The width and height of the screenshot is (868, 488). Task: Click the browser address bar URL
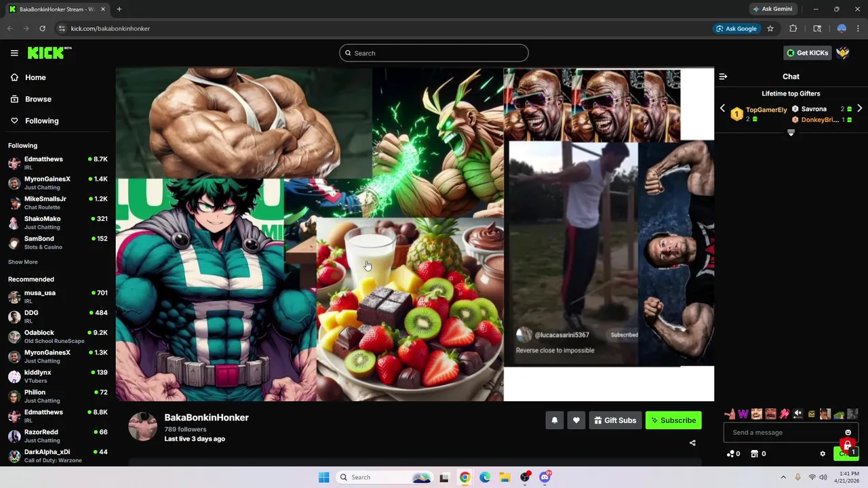[111, 28]
